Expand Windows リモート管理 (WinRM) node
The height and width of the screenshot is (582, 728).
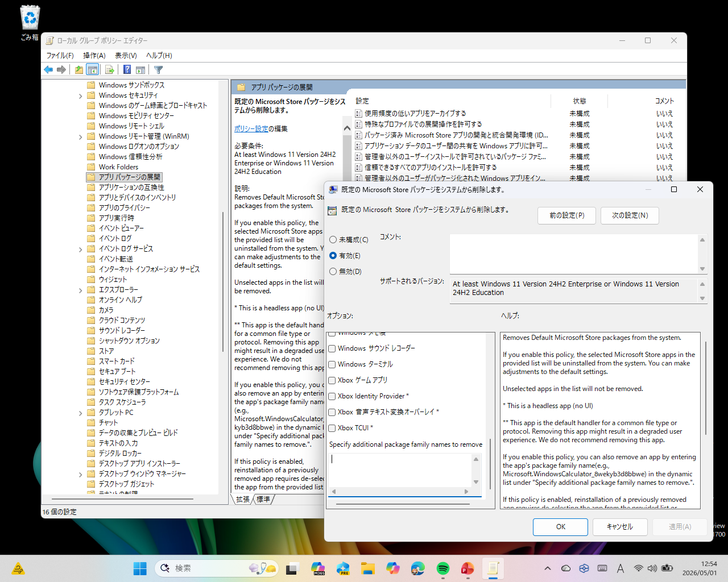80,137
